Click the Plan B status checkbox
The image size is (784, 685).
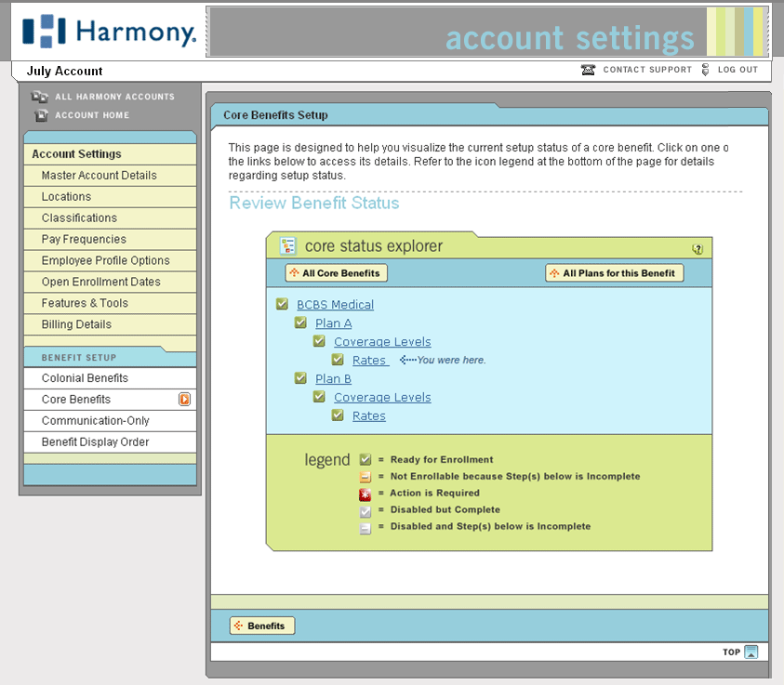[x=300, y=378]
